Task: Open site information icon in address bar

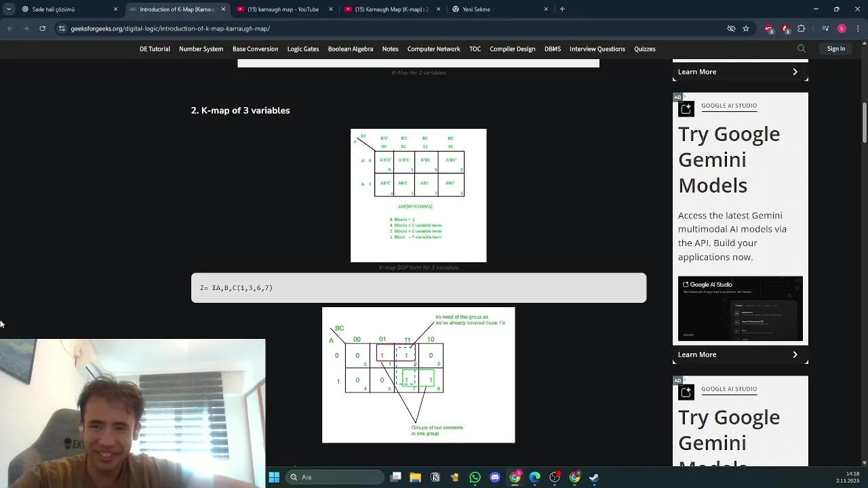Action: (62, 28)
